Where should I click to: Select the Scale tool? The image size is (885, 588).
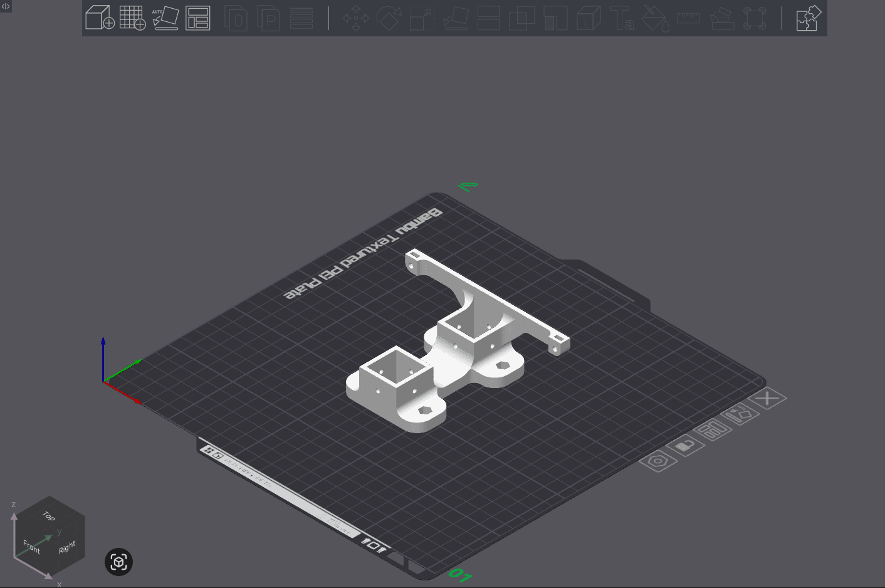click(x=421, y=18)
